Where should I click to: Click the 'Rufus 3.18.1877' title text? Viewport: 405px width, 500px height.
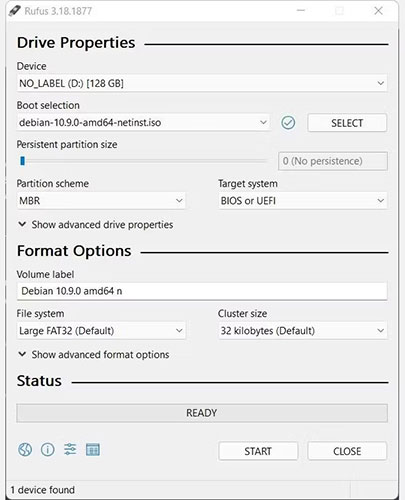coord(58,11)
